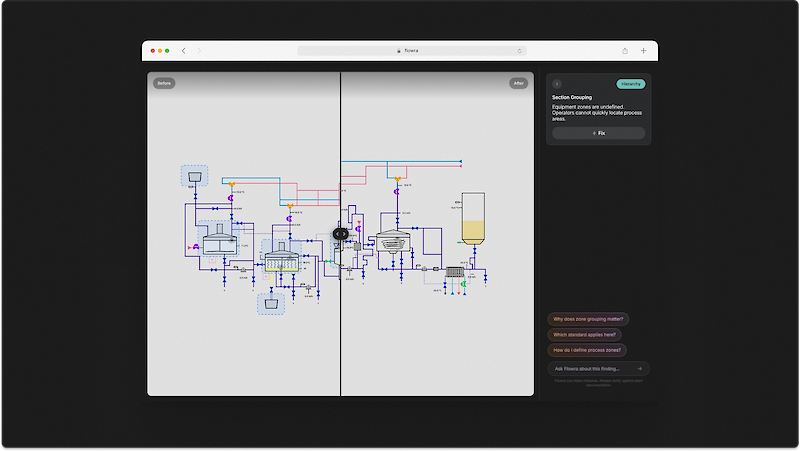This screenshot has height=451, width=800.
Task: Return to previous finding via back chevron
Action: click(557, 84)
